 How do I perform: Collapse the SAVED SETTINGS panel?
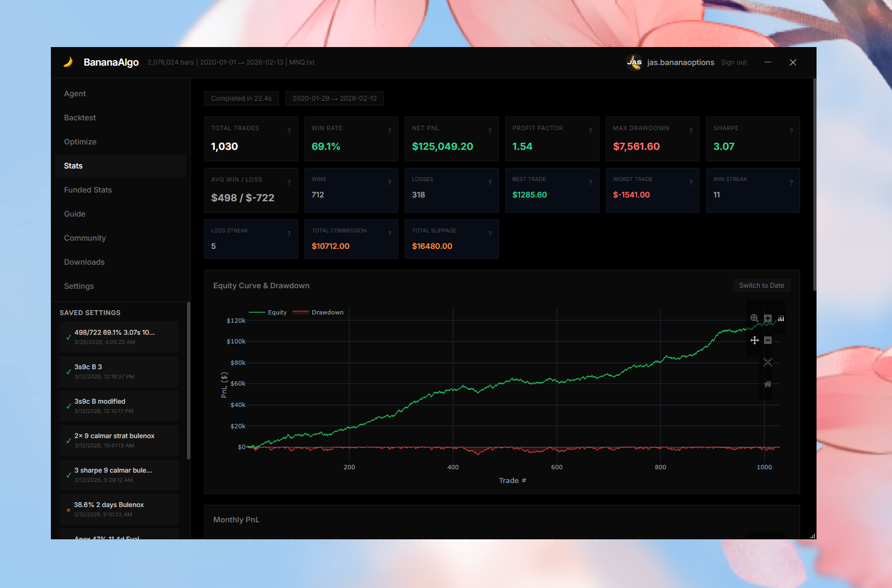point(90,312)
